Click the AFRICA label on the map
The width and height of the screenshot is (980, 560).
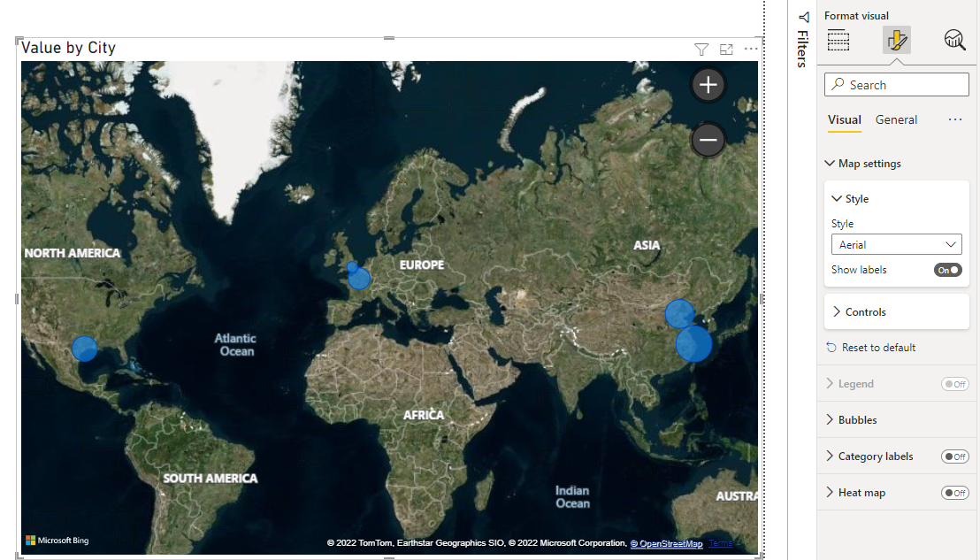(423, 415)
